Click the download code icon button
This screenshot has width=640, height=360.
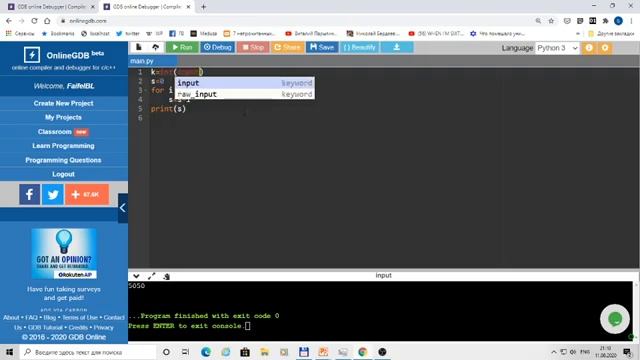point(397,47)
